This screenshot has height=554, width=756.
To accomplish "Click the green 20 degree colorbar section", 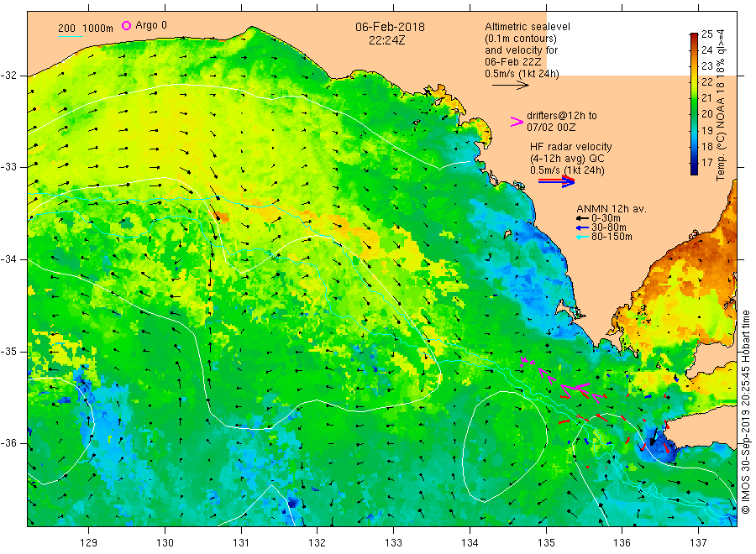I will pos(694,113).
